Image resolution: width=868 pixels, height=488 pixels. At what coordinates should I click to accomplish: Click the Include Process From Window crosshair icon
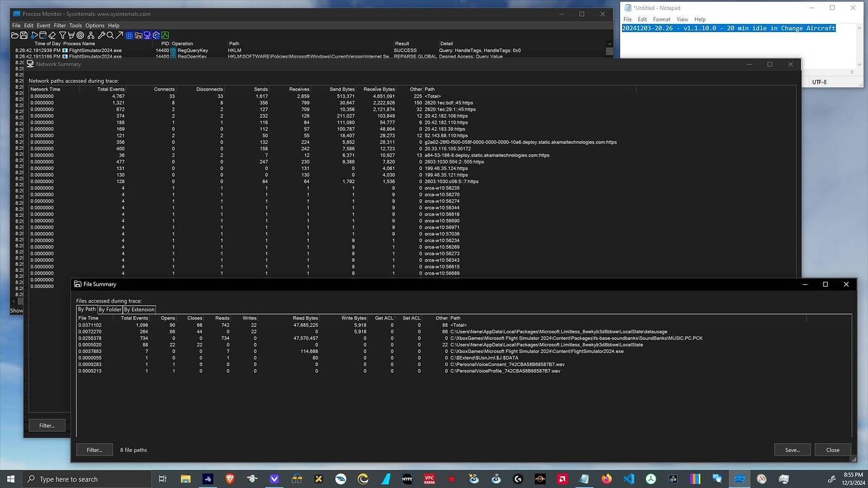[79, 35]
